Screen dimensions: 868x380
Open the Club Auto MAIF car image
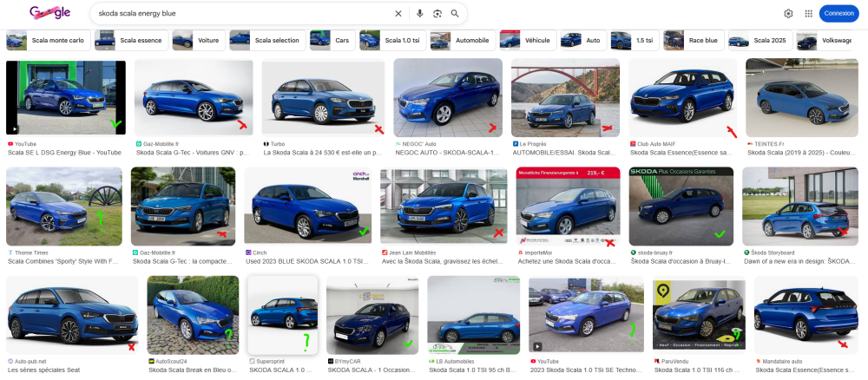(682, 97)
